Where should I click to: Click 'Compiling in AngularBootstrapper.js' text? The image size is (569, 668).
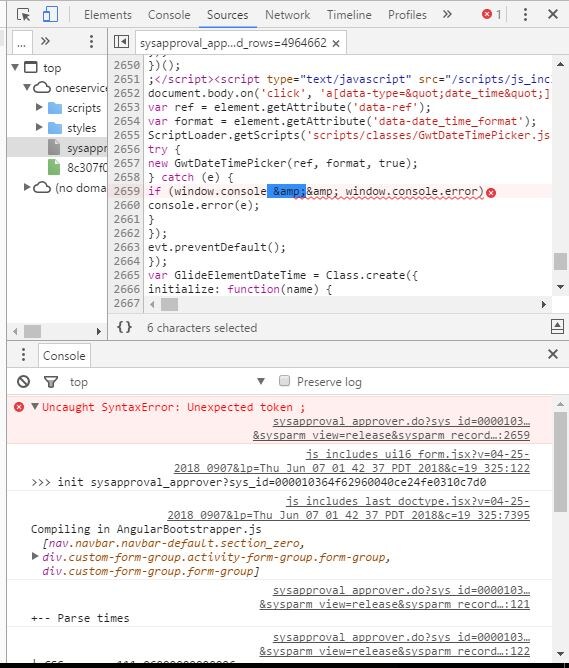click(x=146, y=529)
